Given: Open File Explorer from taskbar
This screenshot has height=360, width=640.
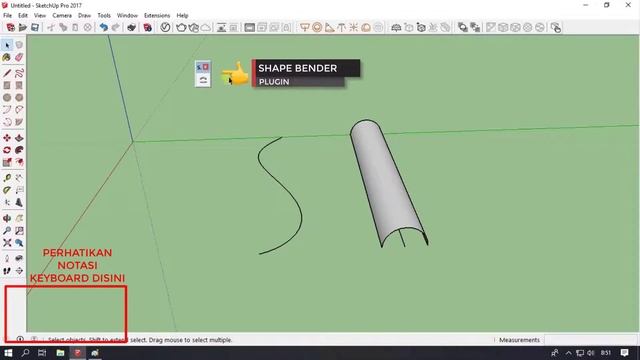Looking at the screenshot, I should pyautogui.click(x=60, y=353).
